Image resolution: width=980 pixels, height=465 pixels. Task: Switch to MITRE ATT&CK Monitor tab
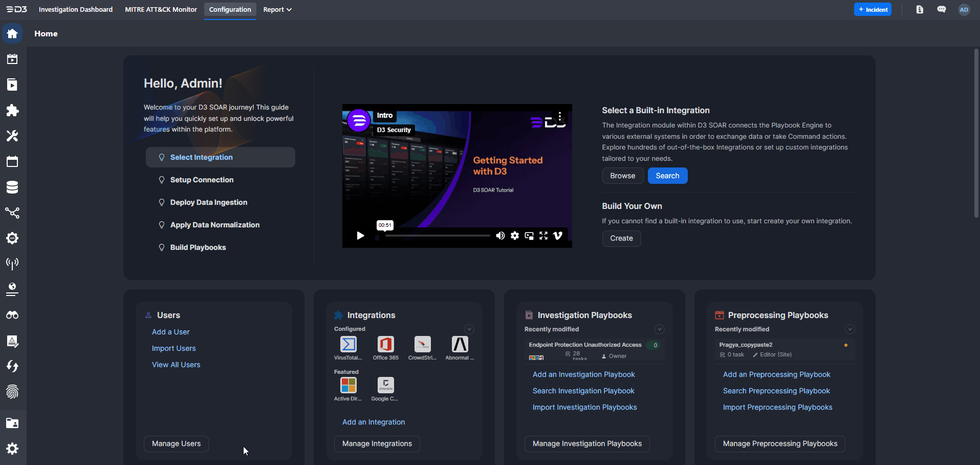tap(161, 10)
